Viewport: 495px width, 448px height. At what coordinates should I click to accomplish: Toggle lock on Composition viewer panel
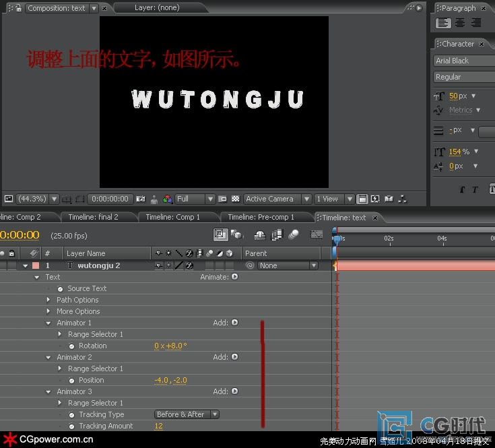pos(19,8)
